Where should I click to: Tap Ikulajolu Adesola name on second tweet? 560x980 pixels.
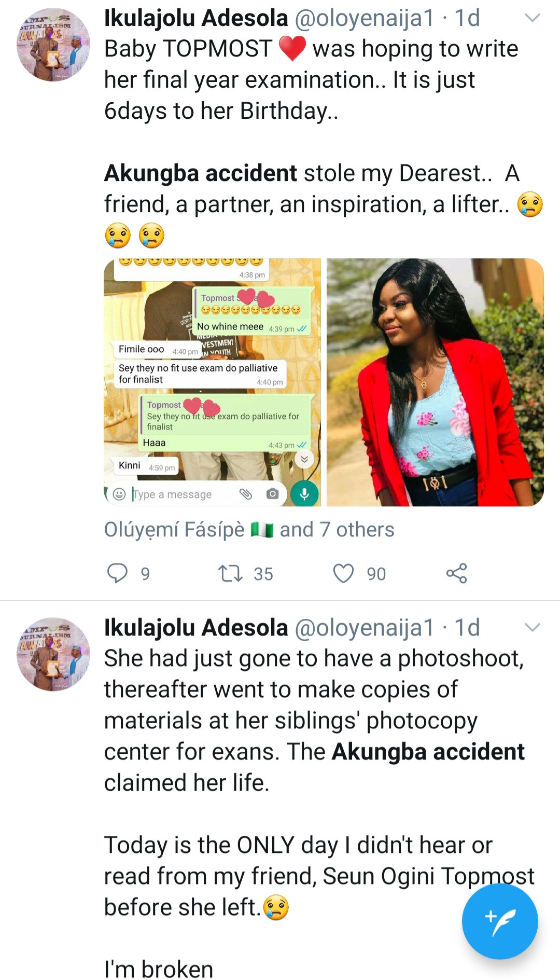click(x=196, y=628)
